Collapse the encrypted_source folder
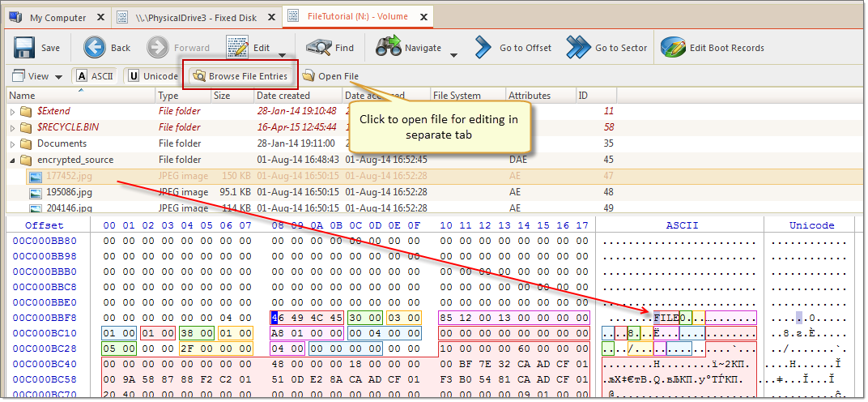 click(13, 160)
